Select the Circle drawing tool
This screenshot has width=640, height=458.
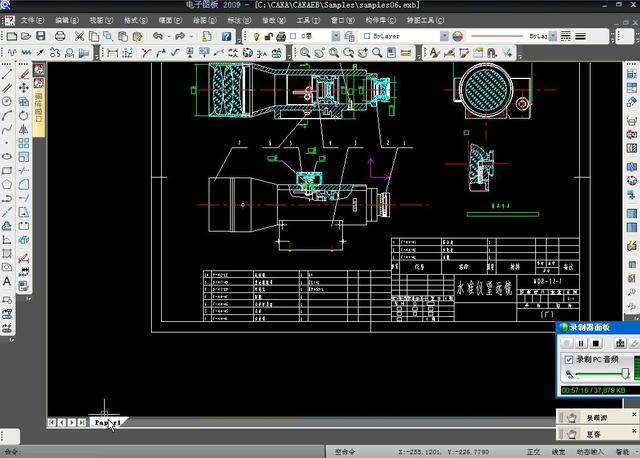coord(7,101)
